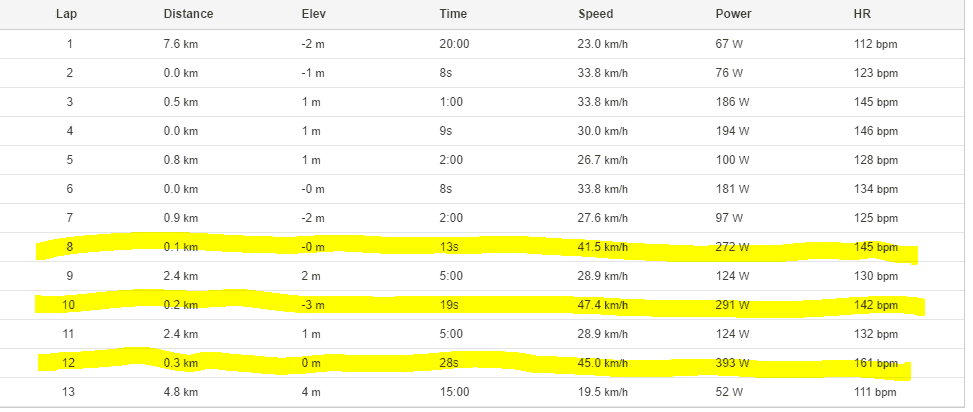This screenshot has width=973, height=412.
Task: Click the 393 W power value
Action: point(730,362)
